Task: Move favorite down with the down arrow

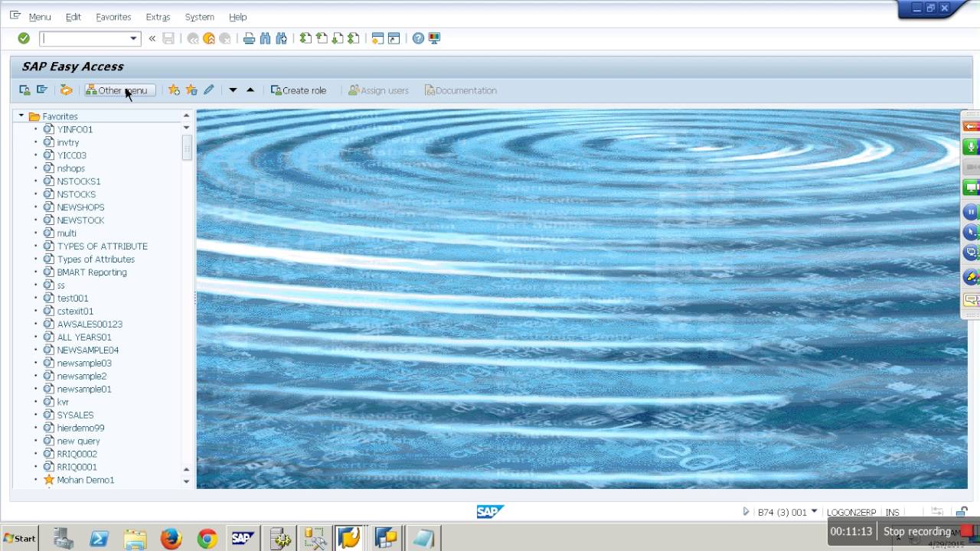Action: coord(233,90)
